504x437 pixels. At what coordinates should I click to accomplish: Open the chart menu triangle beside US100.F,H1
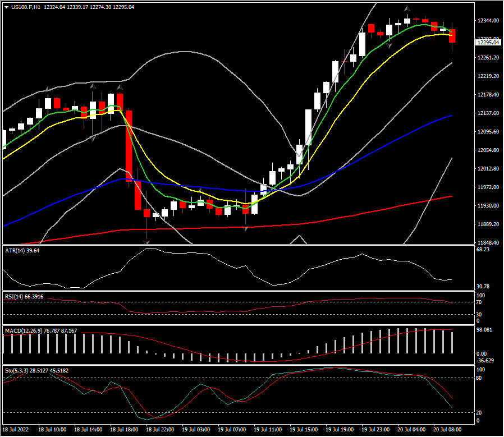[x=6, y=7]
